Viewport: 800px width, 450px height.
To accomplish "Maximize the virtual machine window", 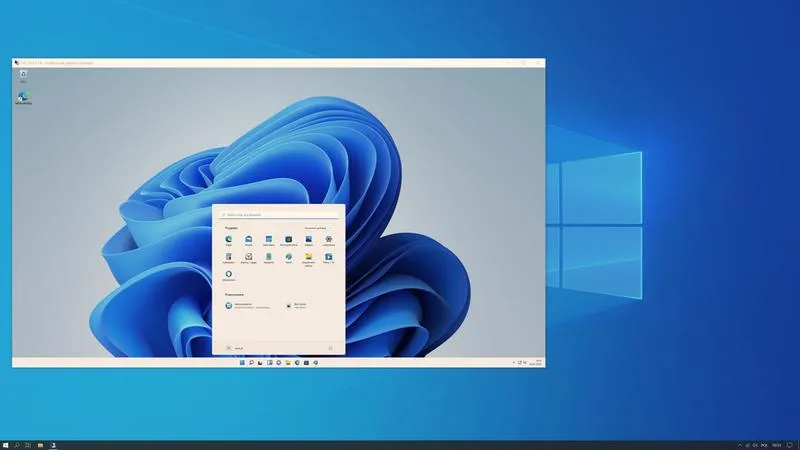I will (523, 63).
